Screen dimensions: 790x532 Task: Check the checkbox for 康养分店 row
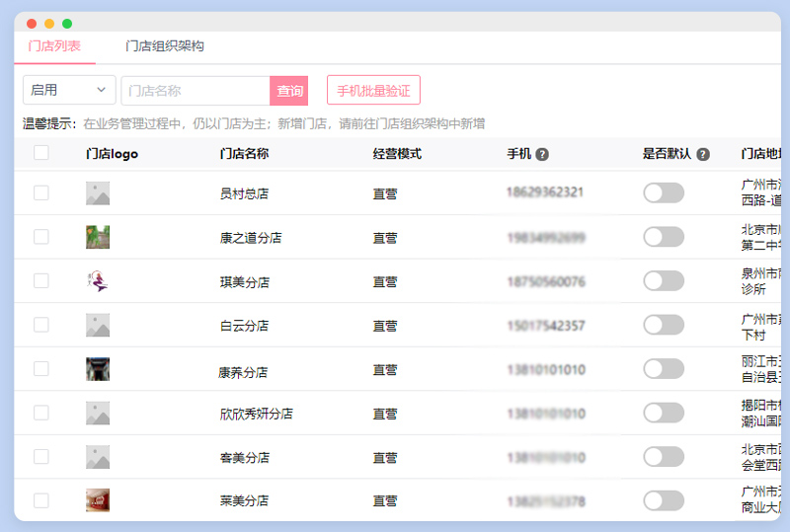pos(41,369)
